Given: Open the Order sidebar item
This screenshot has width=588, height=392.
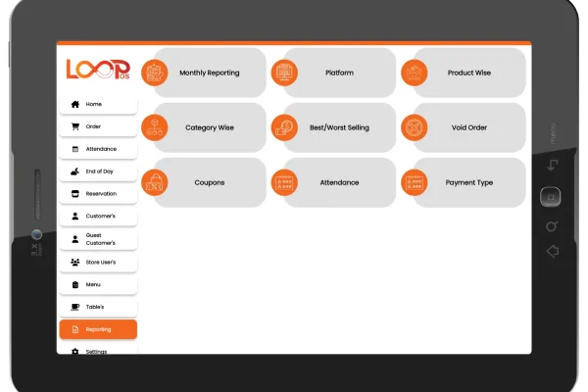Looking at the screenshot, I should 98,126.
